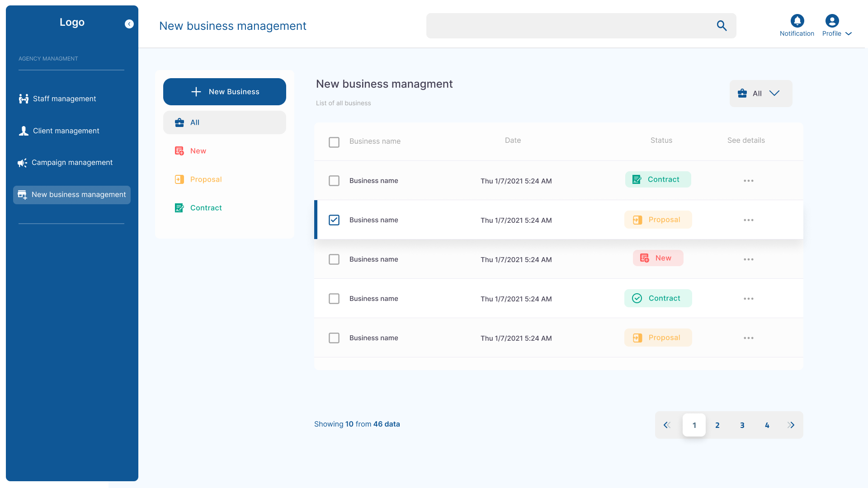Screen dimensions: 868x488
Task: Click the briefcase icon in All dropdown
Action: (742, 94)
